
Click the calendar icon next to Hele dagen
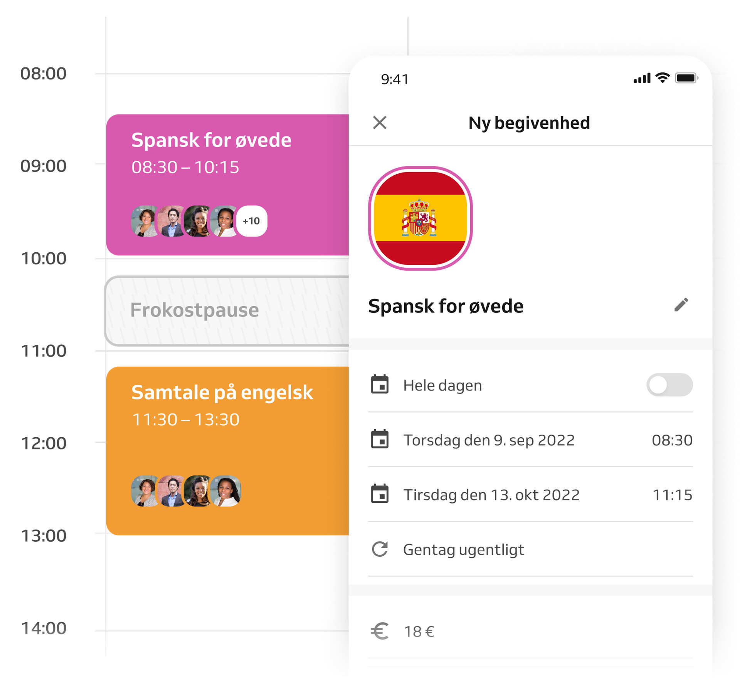tap(380, 384)
